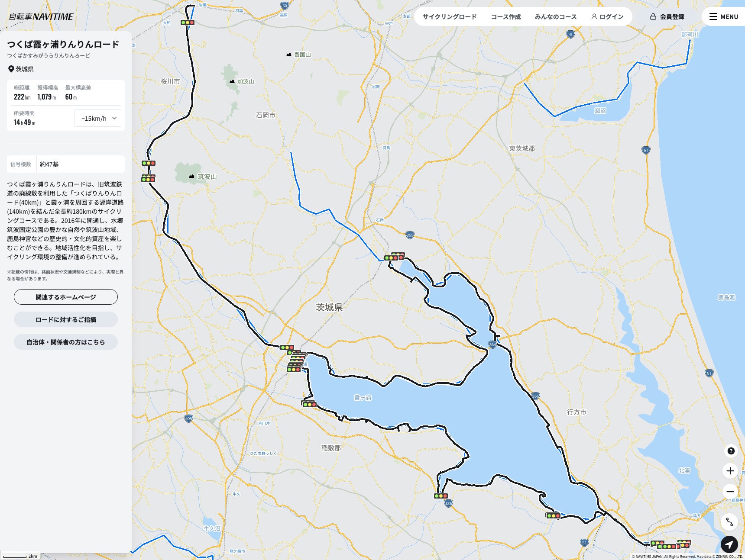This screenshot has width=745, height=560.
Task: Open 関連するホームページ button
Action: 66,297
